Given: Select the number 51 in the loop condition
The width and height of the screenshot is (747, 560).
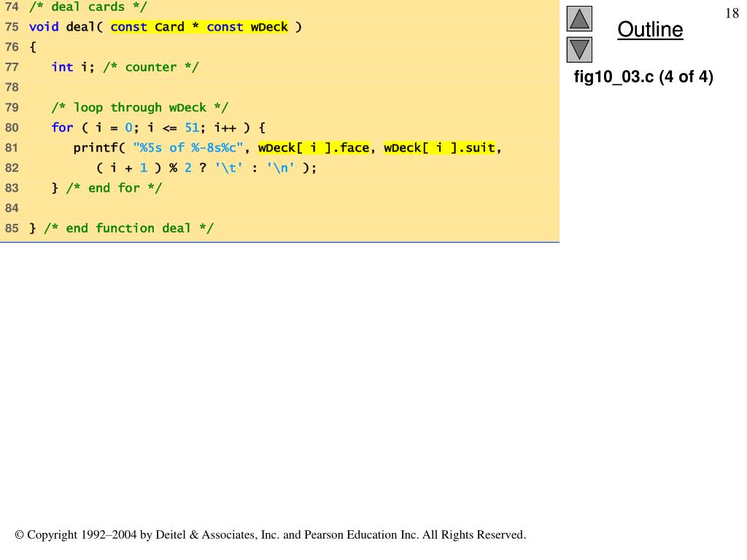Looking at the screenshot, I should click(192, 128).
